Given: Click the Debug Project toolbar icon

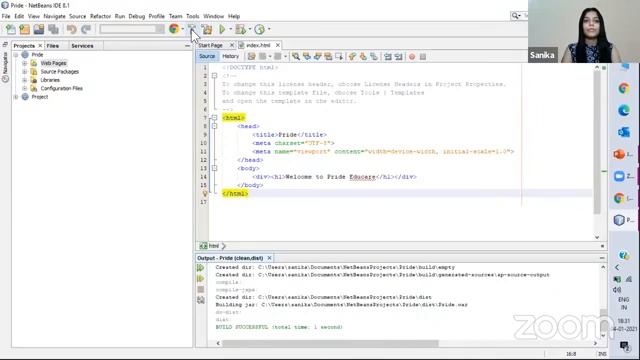Looking at the screenshot, I should [x=240, y=29].
